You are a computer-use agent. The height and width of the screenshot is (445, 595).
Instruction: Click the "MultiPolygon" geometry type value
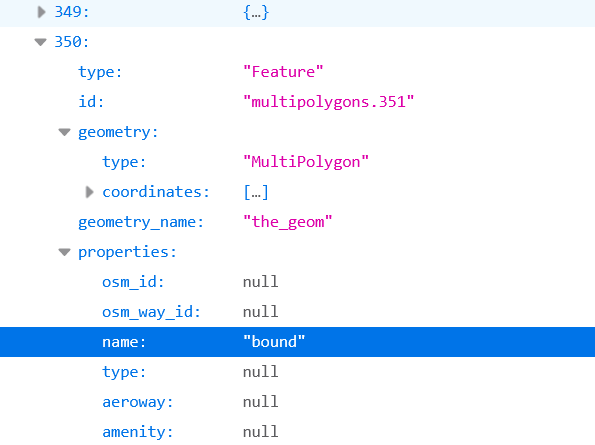coord(305,162)
